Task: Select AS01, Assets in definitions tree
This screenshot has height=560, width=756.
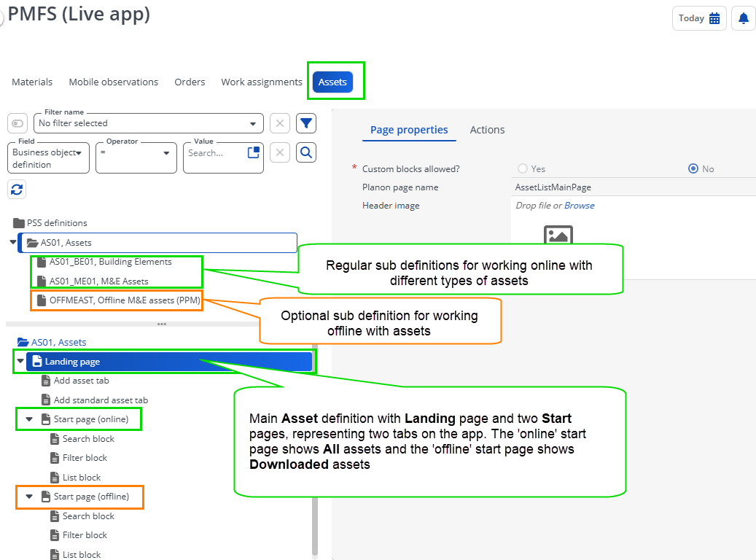Action: pyautogui.click(x=157, y=243)
